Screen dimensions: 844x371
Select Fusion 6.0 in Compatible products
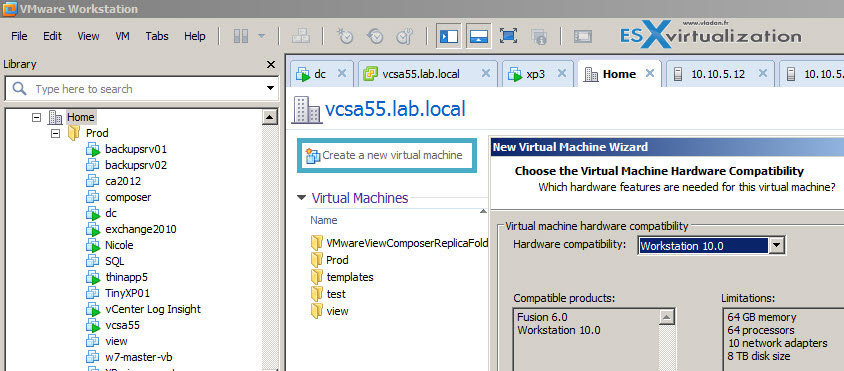click(x=542, y=317)
